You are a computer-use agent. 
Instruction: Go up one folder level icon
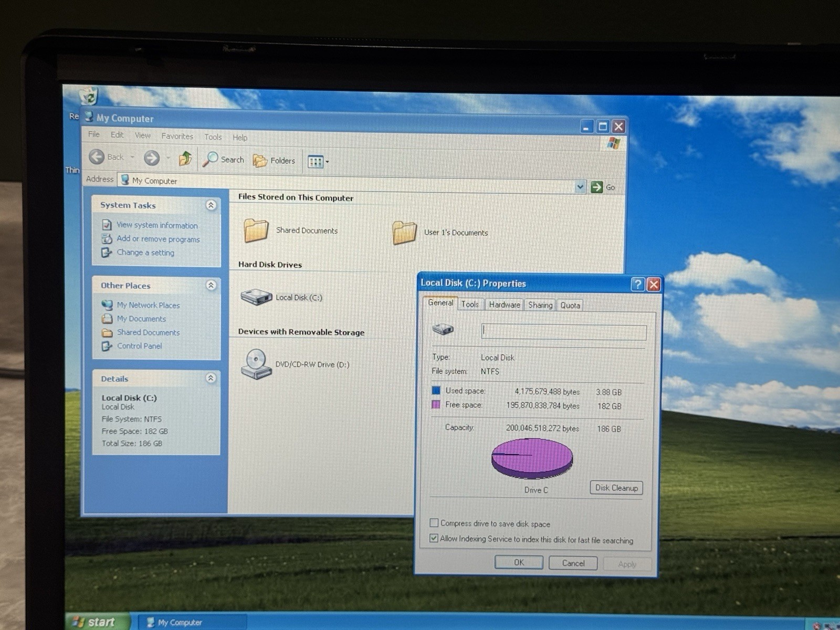[x=185, y=158]
